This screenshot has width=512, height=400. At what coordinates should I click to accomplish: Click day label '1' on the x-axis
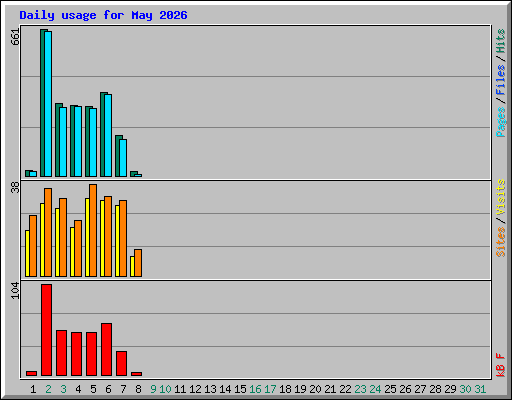pyautogui.click(x=33, y=389)
